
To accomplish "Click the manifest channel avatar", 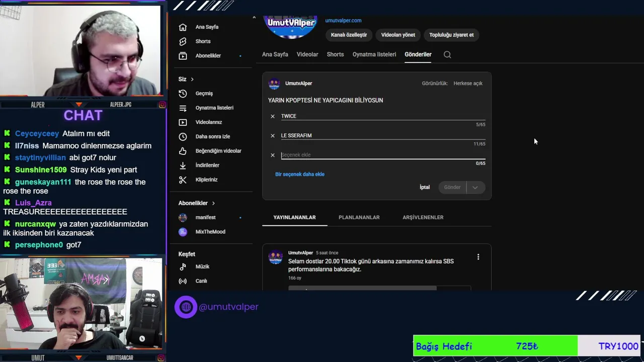I will [184, 217].
